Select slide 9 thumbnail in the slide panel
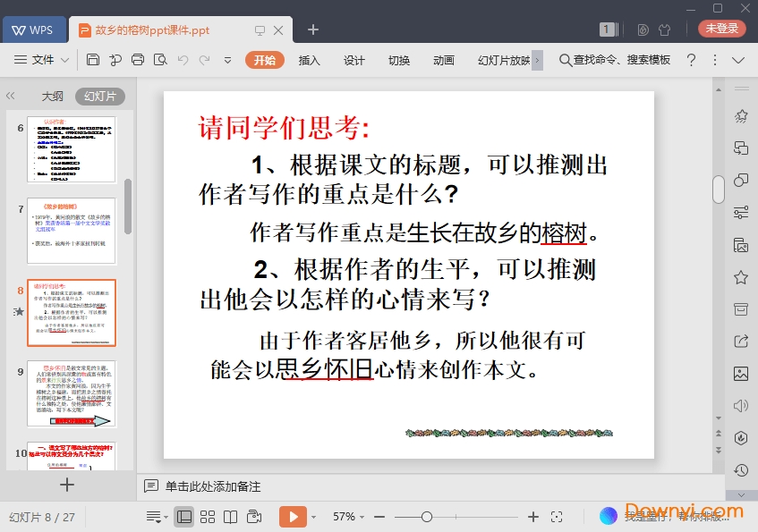758x532 pixels. click(72, 393)
